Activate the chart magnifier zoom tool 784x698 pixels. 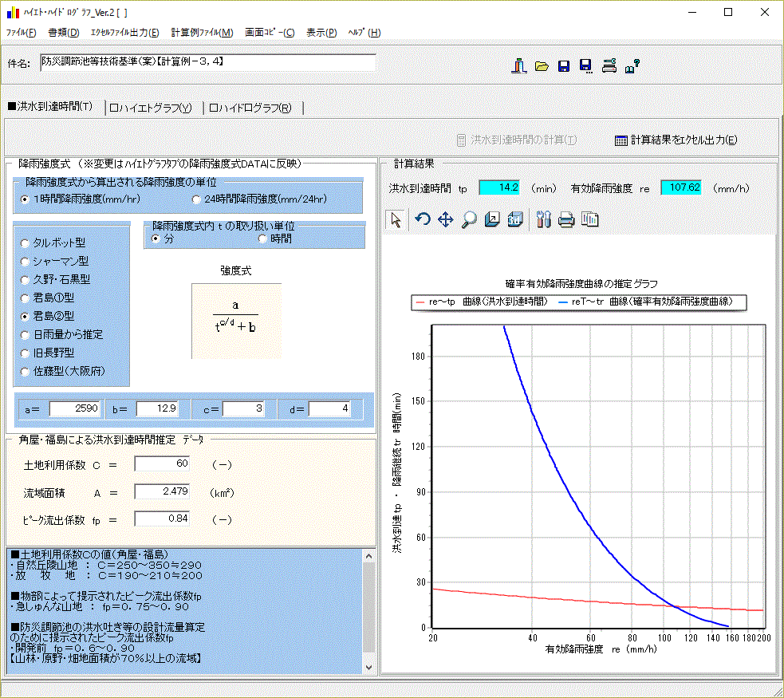tap(469, 221)
